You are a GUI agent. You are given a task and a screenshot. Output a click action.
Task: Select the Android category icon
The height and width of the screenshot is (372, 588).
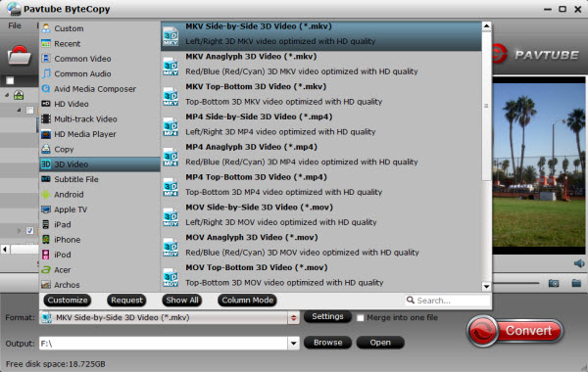click(x=46, y=195)
